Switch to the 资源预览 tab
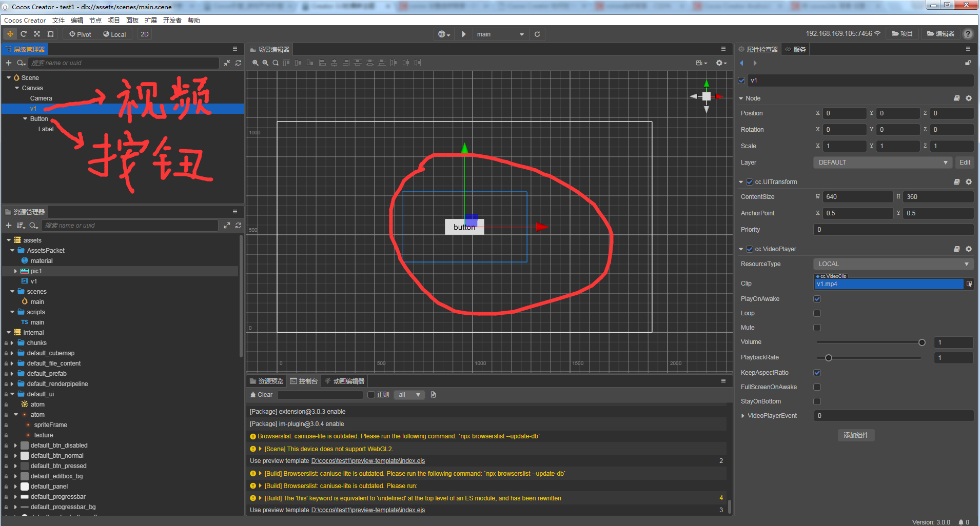 pos(266,381)
